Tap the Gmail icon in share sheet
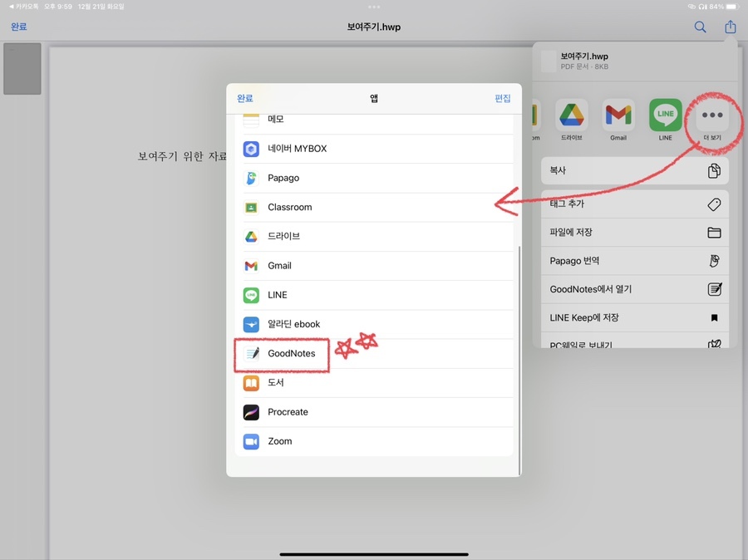Viewport: 748px width, 560px height. 618,115
